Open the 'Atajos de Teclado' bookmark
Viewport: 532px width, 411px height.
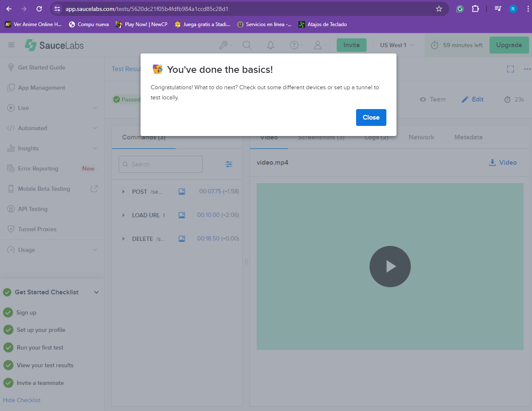coord(322,24)
